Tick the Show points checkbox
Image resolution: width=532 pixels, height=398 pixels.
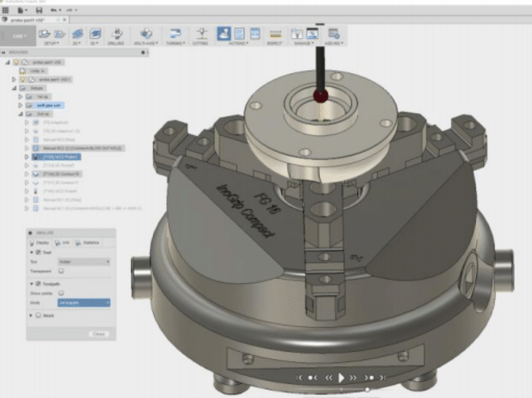[x=61, y=293]
